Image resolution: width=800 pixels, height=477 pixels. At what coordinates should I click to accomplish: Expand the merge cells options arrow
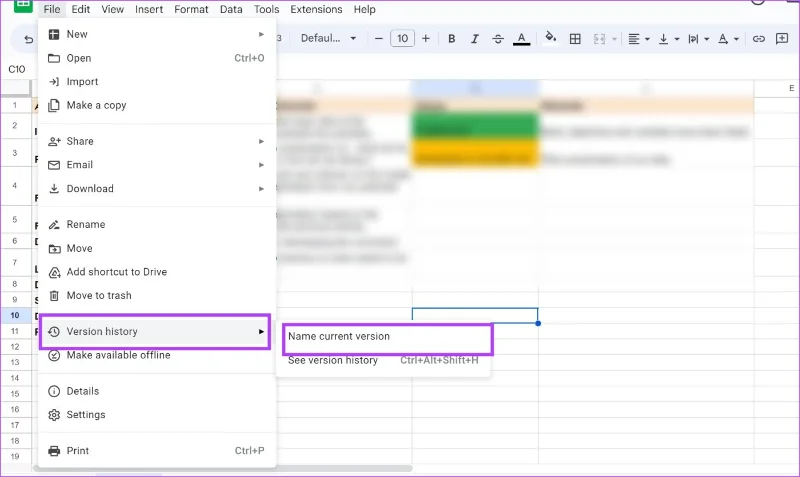point(614,39)
